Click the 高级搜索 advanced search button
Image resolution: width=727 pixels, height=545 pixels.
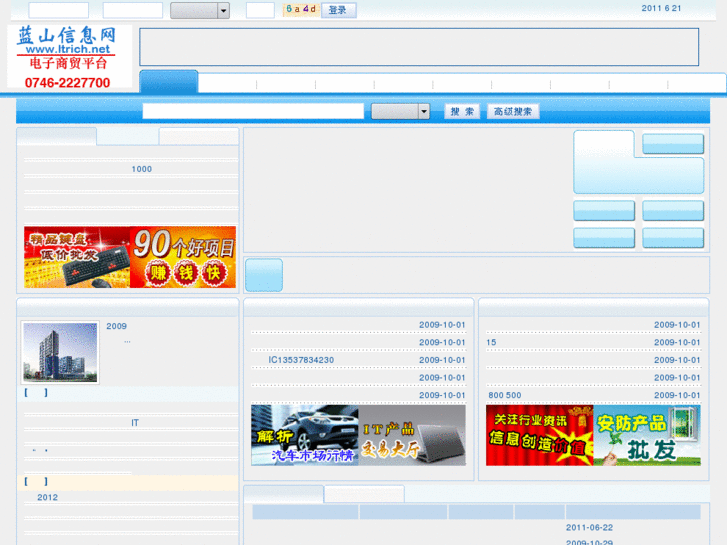tap(513, 111)
